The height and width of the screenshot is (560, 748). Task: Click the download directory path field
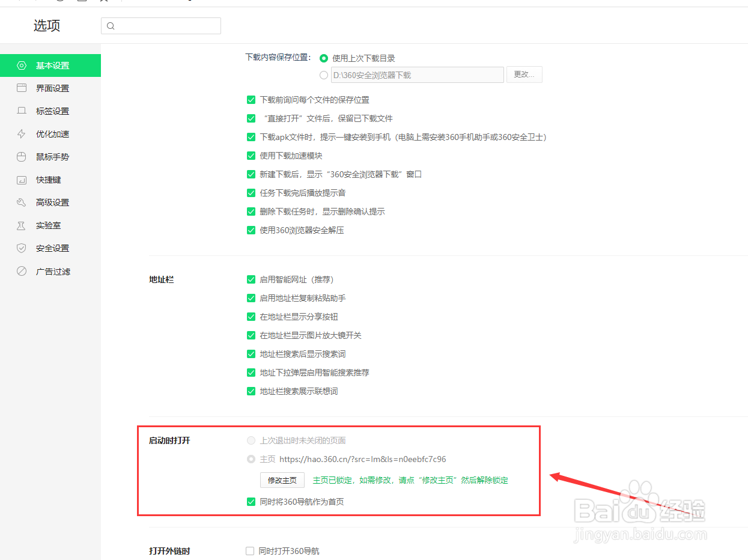(x=418, y=75)
